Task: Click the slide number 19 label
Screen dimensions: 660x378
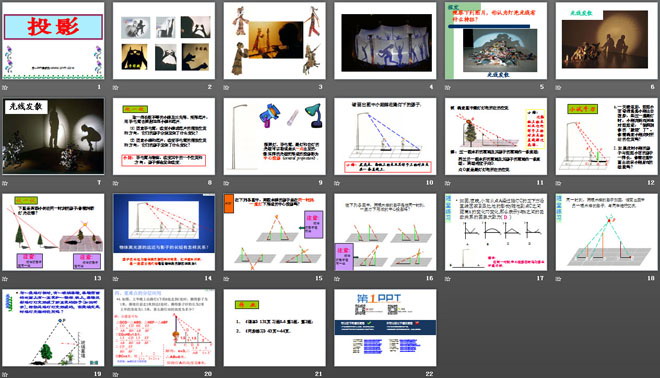Action: pyautogui.click(x=98, y=373)
